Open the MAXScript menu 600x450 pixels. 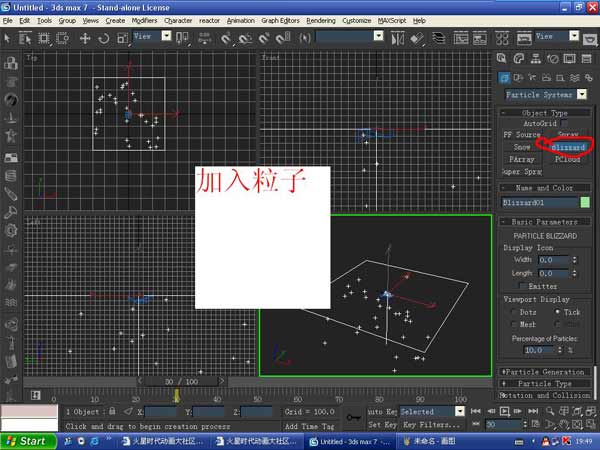(392, 21)
